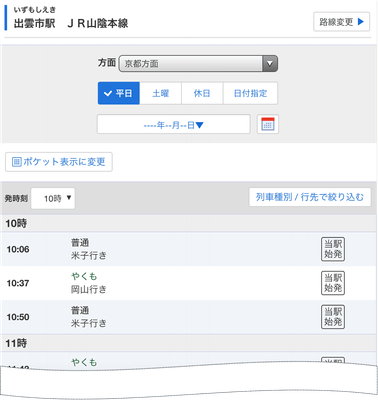Select the 10:37 やくも 岡山行き train
378x400 pixels.
[189, 283]
